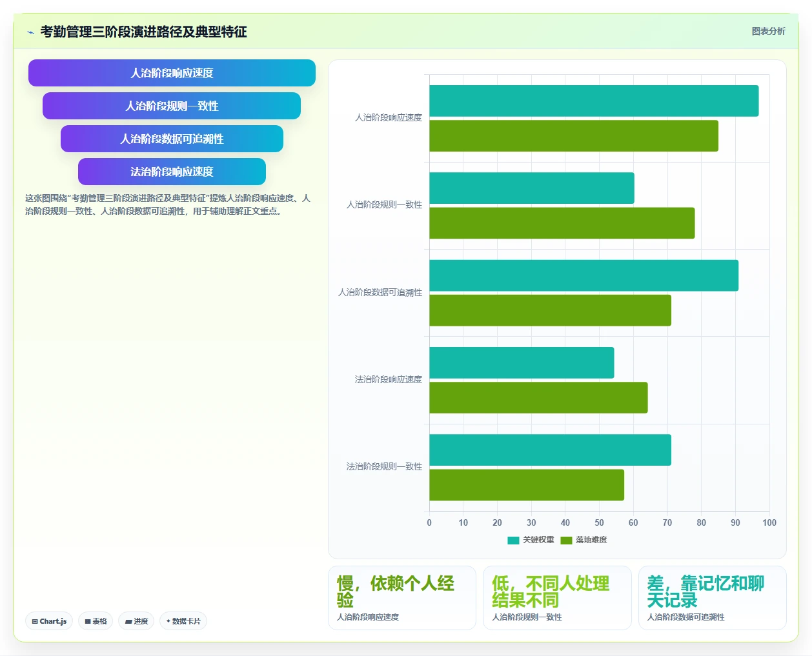Select the 人治阶段数据可追溯性 funnel bar
This screenshot has height=656, width=812.
click(x=172, y=139)
